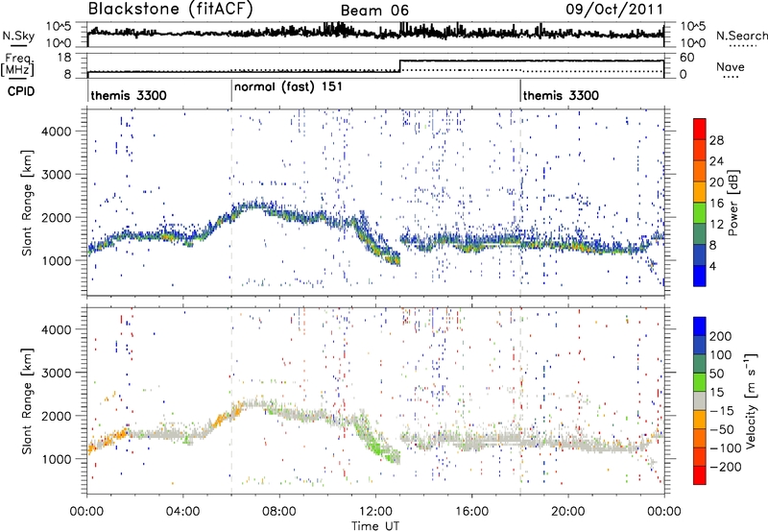
Task: Click the '1000' tick on the velocity plot
Action: (56, 459)
